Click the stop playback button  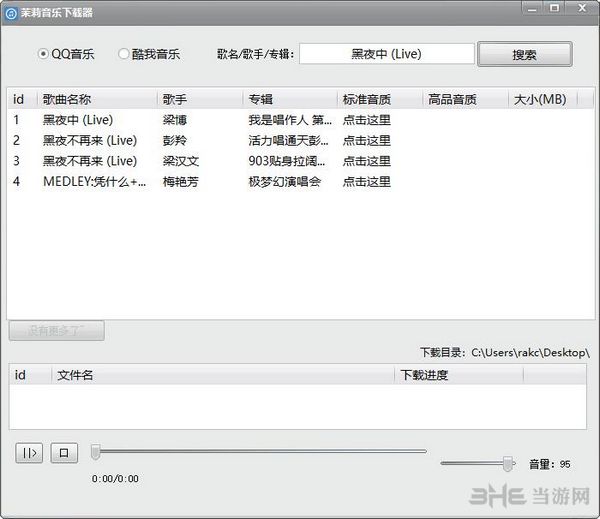pos(64,453)
